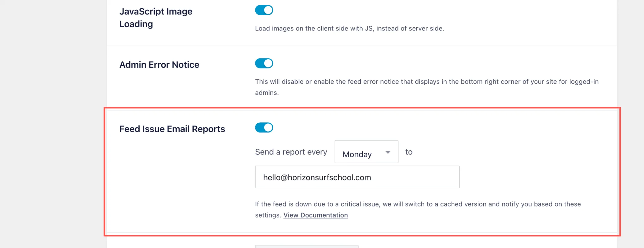The image size is (644, 248).
Task: Open the View Documentation link
Action: 315,215
